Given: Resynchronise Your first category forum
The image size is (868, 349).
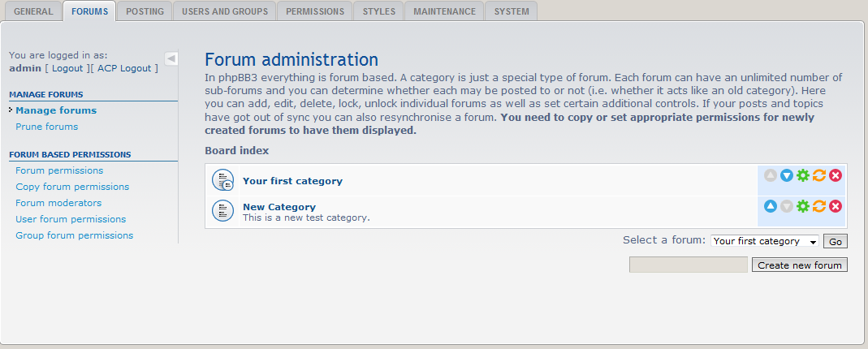Looking at the screenshot, I should (819, 176).
